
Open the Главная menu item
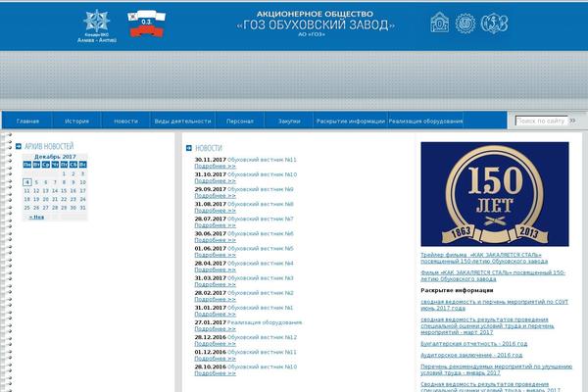click(x=27, y=121)
